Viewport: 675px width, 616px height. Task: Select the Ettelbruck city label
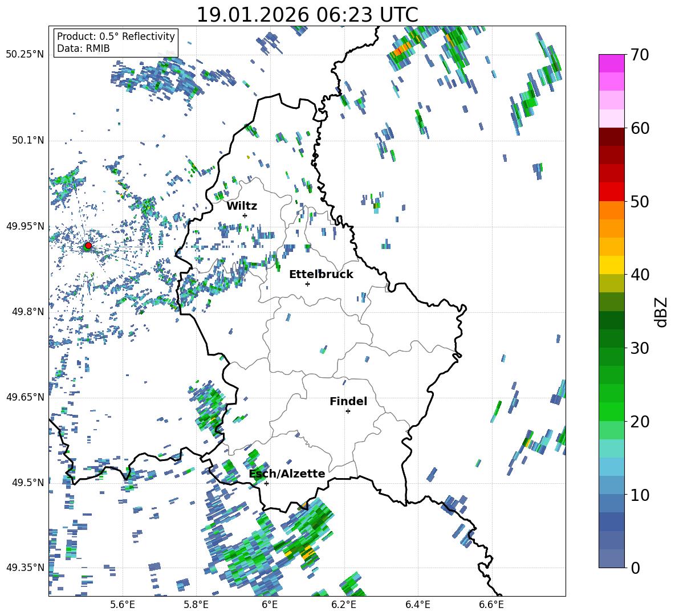tap(321, 275)
